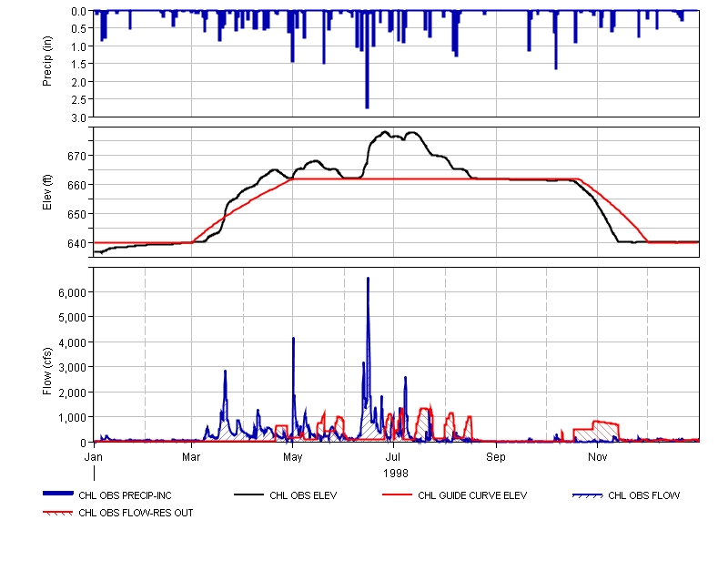Click the 1998 year label below the axis

click(x=395, y=473)
